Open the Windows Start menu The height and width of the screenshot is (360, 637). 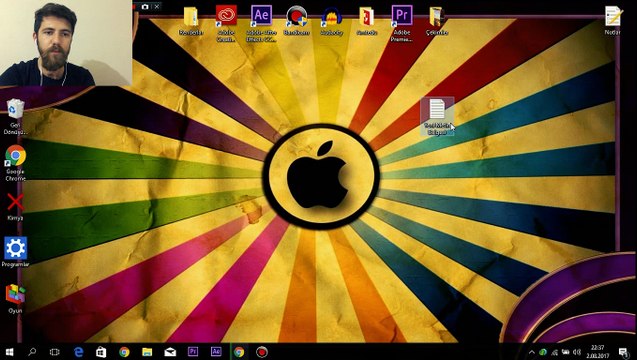coord(9,352)
